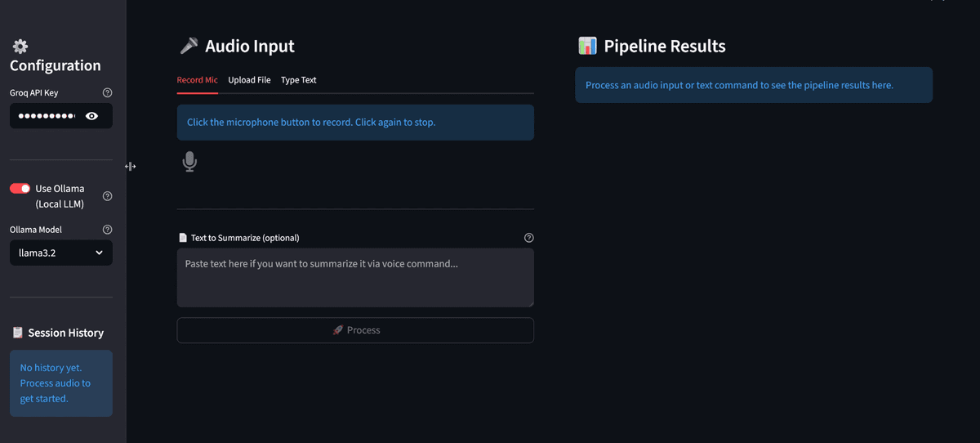Click the Text to Summarize (optional) label

[245, 238]
